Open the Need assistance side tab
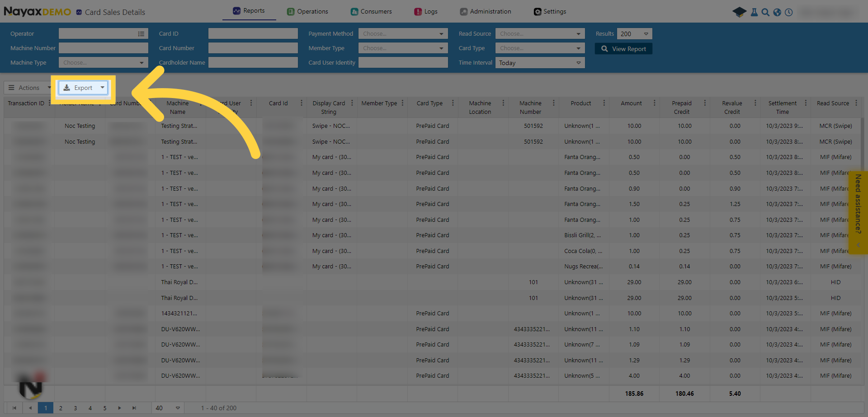 (x=858, y=212)
